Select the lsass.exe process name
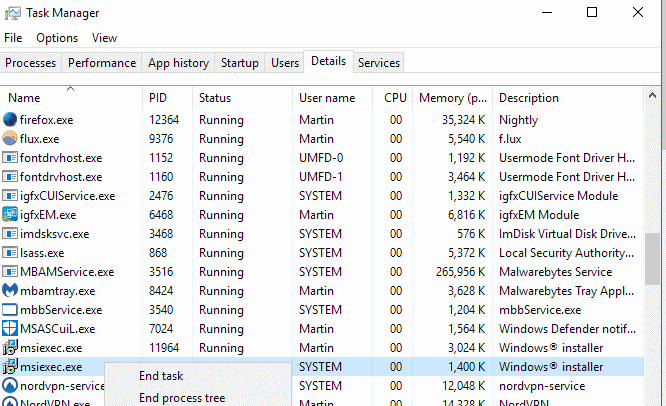 [42, 253]
